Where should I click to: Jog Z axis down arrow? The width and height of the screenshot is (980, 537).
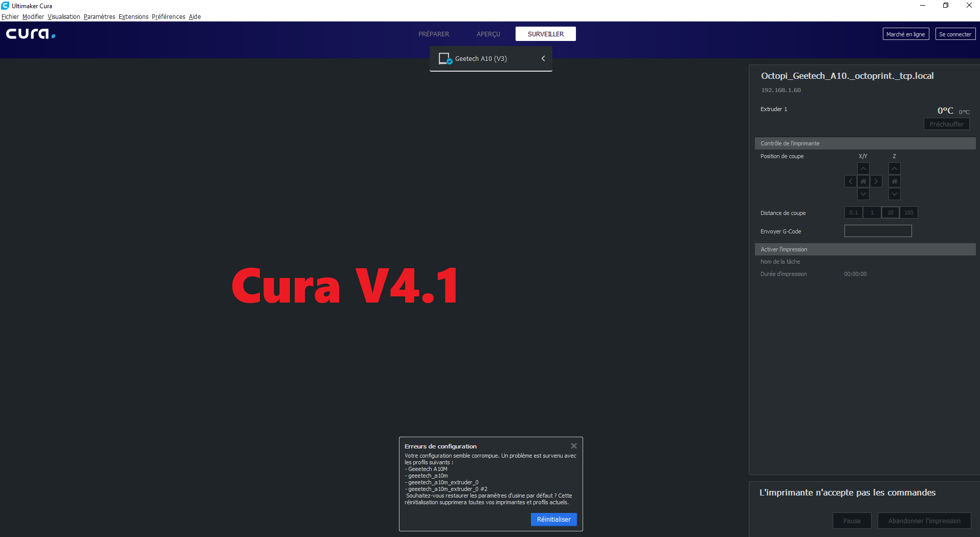tap(895, 194)
